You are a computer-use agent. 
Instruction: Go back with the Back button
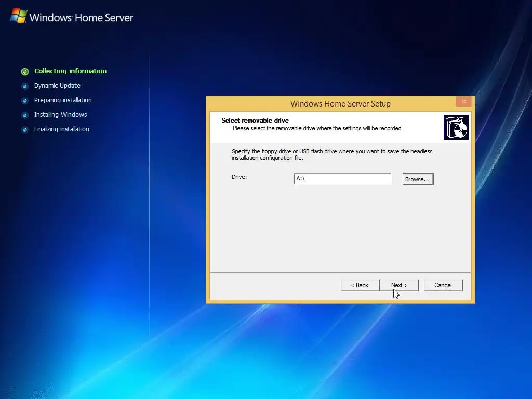point(360,285)
